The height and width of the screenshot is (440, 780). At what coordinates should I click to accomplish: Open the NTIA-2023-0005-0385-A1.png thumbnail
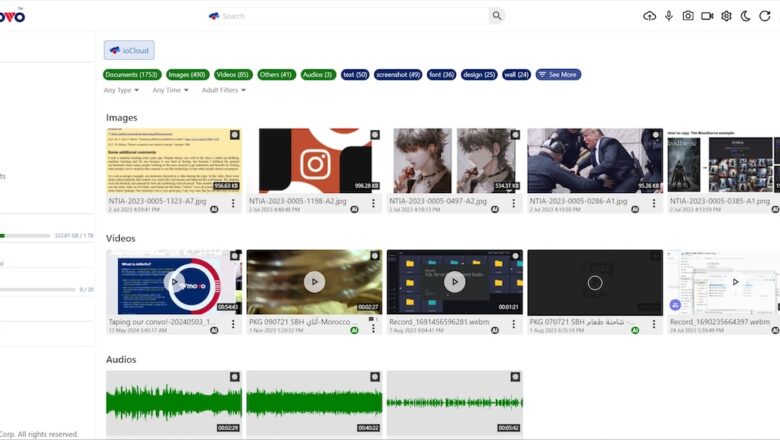723,161
